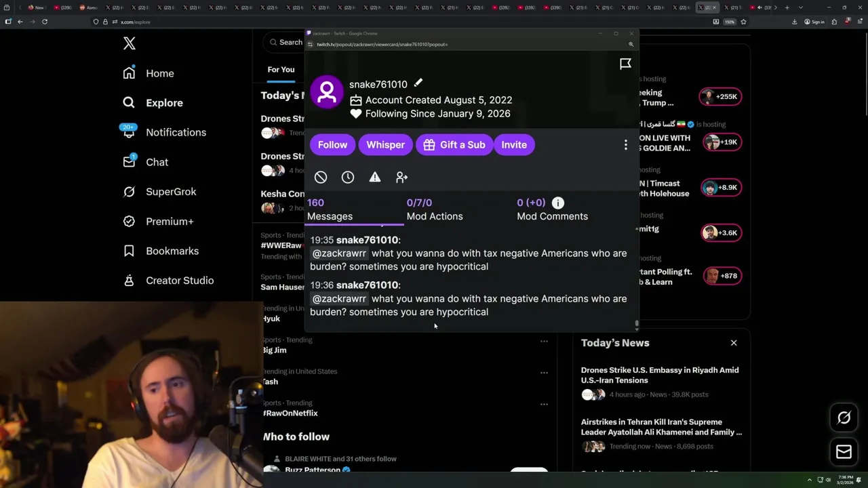Click the browser Sign in button

[814, 22]
